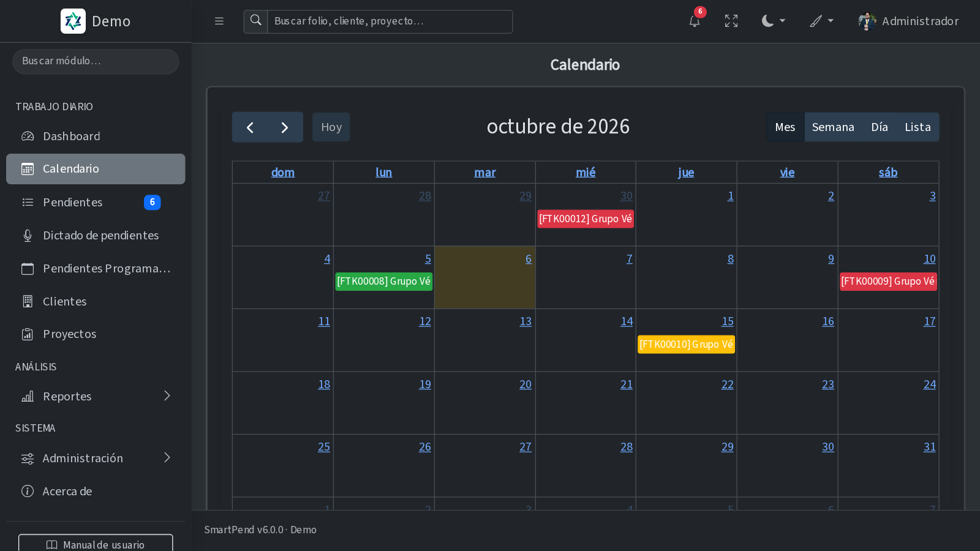This screenshot has height=551, width=980.
Task: Click the notification count badge 6
Action: coord(700,12)
